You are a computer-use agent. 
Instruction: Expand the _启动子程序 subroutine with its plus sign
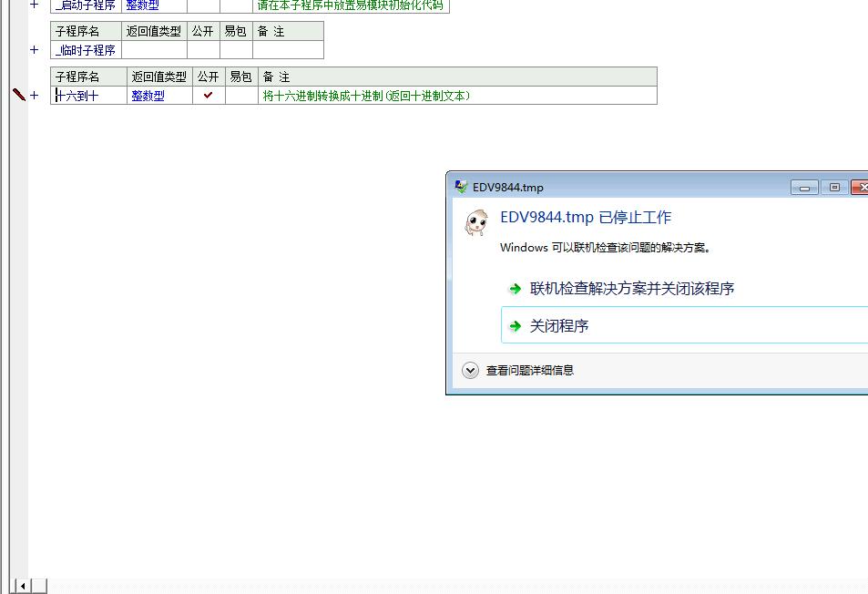click(x=35, y=5)
